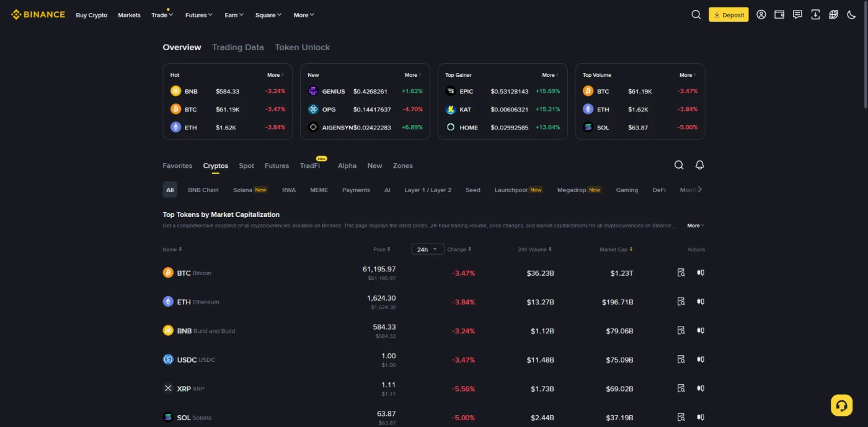The width and height of the screenshot is (868, 427).
Task: Filter by BNB Chain category
Action: 203,190
